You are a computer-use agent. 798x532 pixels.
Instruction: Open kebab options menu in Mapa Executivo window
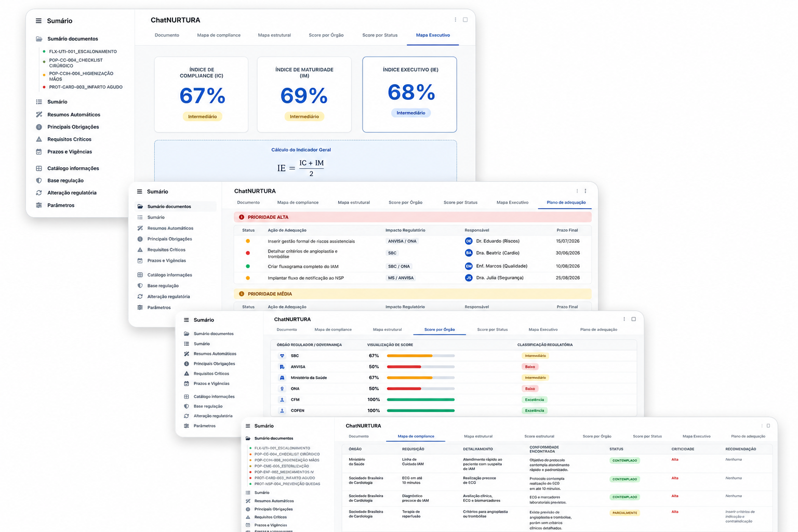456,20
